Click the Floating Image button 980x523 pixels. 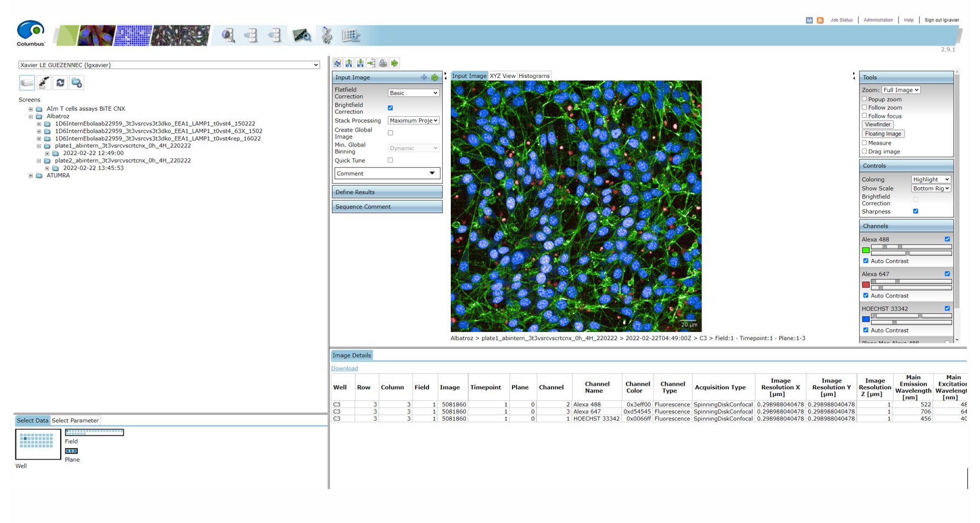883,134
